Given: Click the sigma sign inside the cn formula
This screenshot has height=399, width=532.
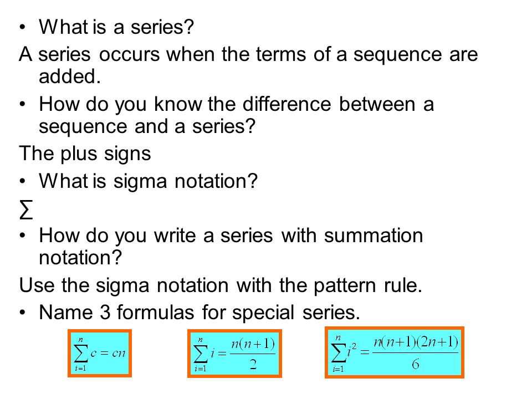Looking at the screenshot, I should coord(81,353).
